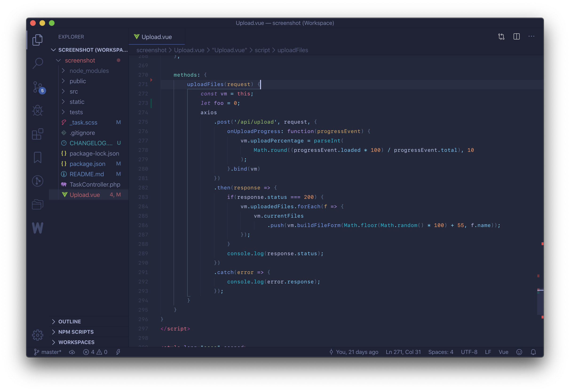Viewport: 570px width, 392px height.
Task: Expand the OUTLINE section
Action: pos(89,321)
